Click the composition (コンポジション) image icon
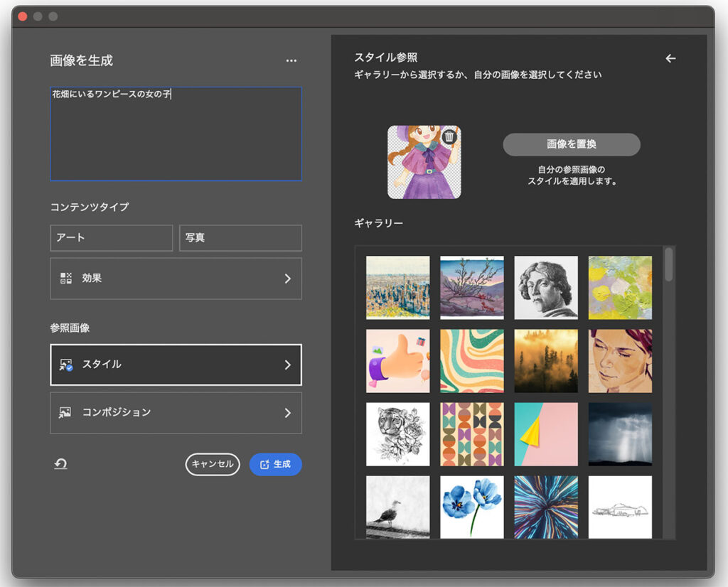Screen dimensions: 728x587 point(65,412)
